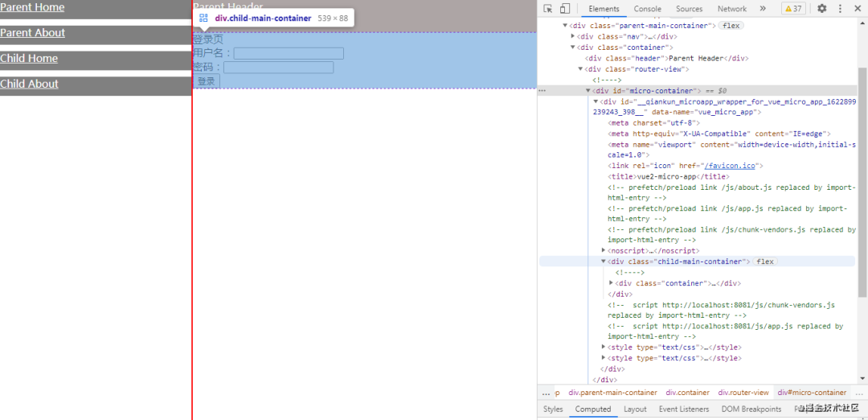The width and height of the screenshot is (868, 420).
Task: Click the row actions ellipsis beside micro-container
Action: 542,90
